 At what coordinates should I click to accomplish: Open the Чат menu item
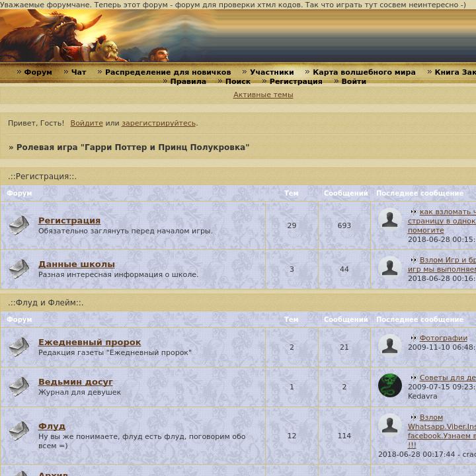79,72
